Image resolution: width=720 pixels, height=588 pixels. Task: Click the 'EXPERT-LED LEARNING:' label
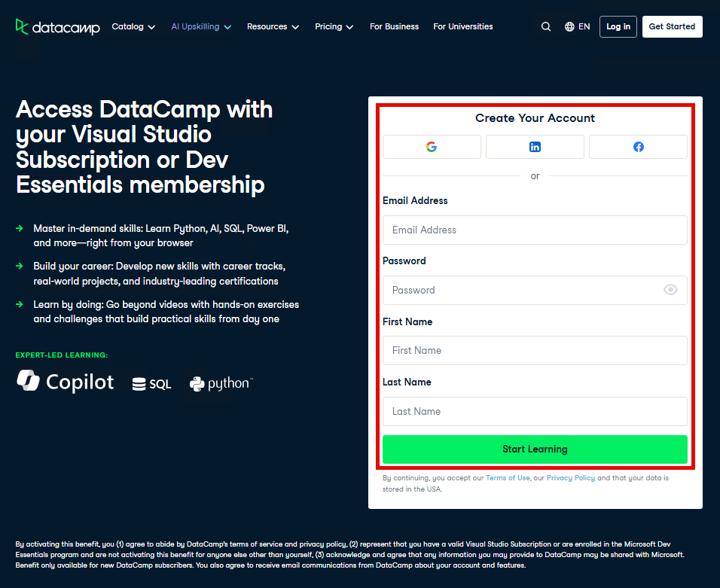tap(62, 355)
